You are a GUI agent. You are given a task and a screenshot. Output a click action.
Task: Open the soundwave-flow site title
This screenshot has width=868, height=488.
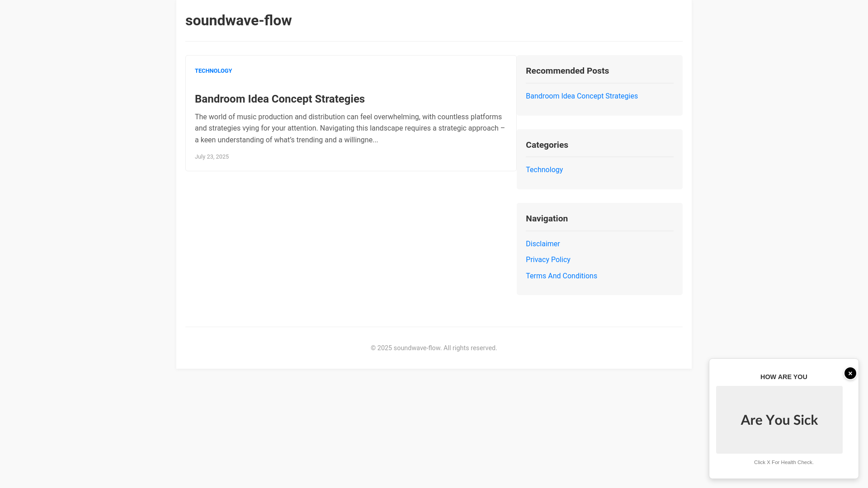pos(238,20)
